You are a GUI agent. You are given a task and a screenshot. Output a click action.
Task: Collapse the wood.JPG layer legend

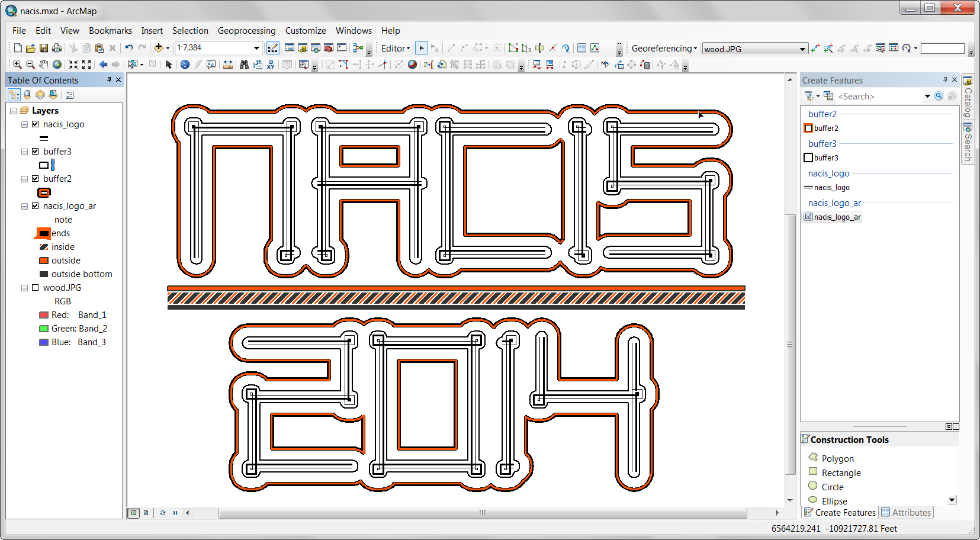coord(24,288)
